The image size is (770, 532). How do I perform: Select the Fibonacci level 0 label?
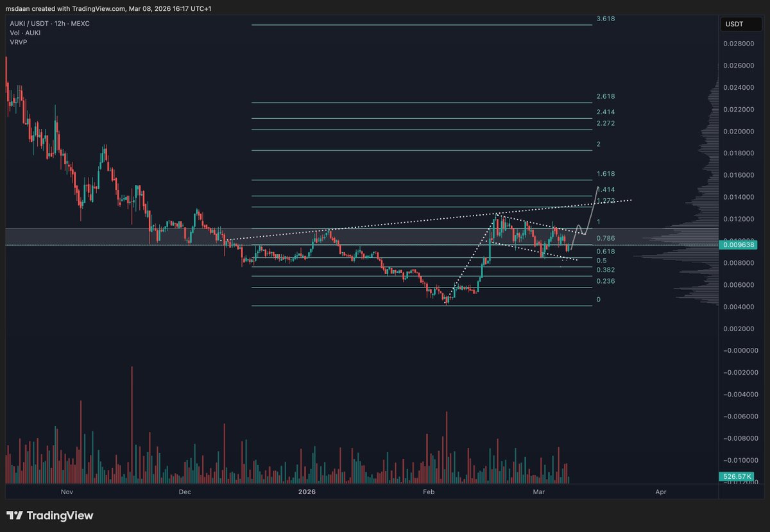coord(599,300)
